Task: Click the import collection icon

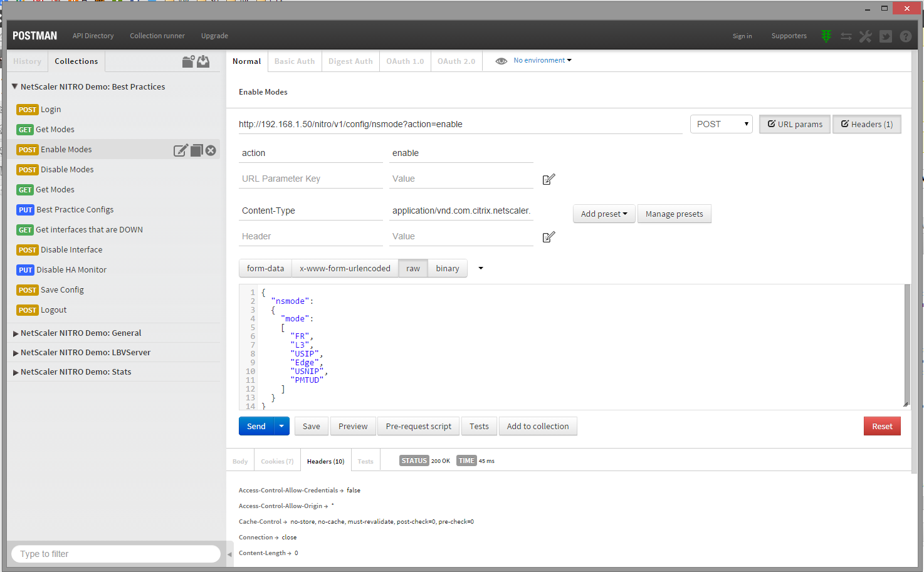Action: pos(203,61)
